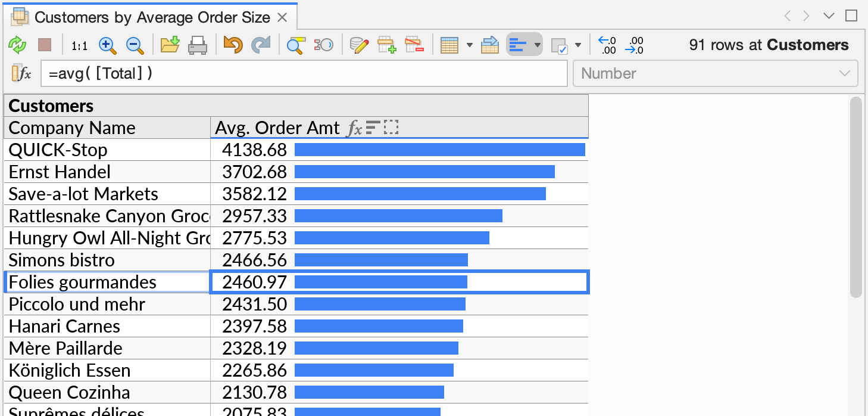This screenshot has width=868, height=416.
Task: Add a new record with the add-row icon
Action: point(387,45)
